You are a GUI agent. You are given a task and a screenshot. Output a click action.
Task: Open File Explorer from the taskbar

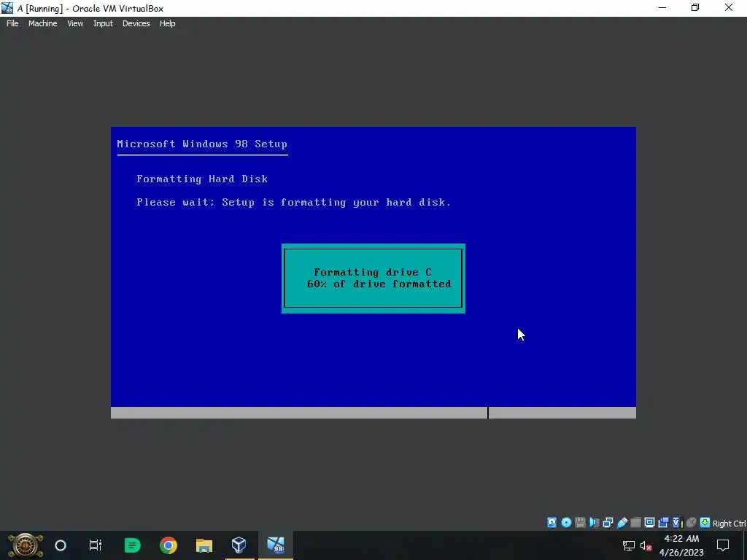point(204,545)
